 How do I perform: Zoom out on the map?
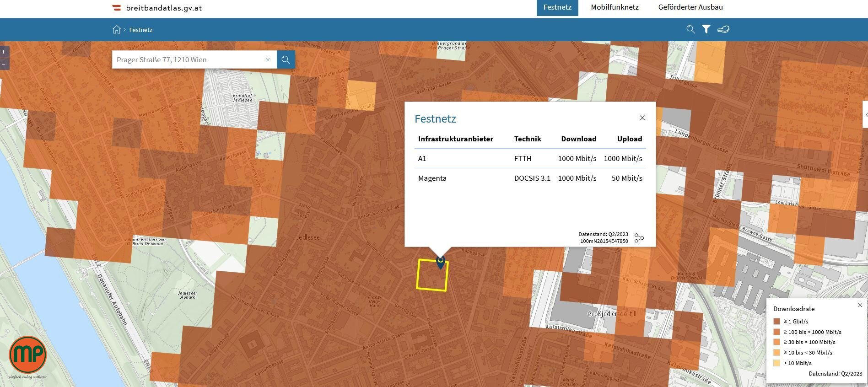tap(4, 64)
